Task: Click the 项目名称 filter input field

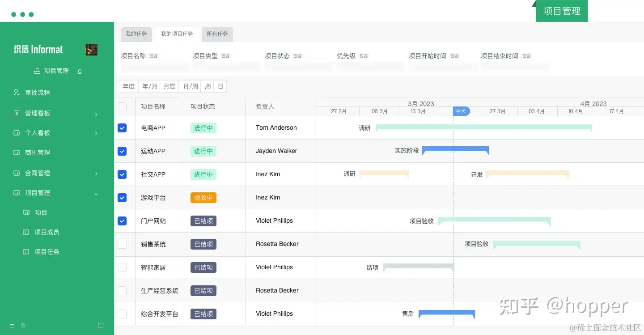Action: tap(155, 67)
